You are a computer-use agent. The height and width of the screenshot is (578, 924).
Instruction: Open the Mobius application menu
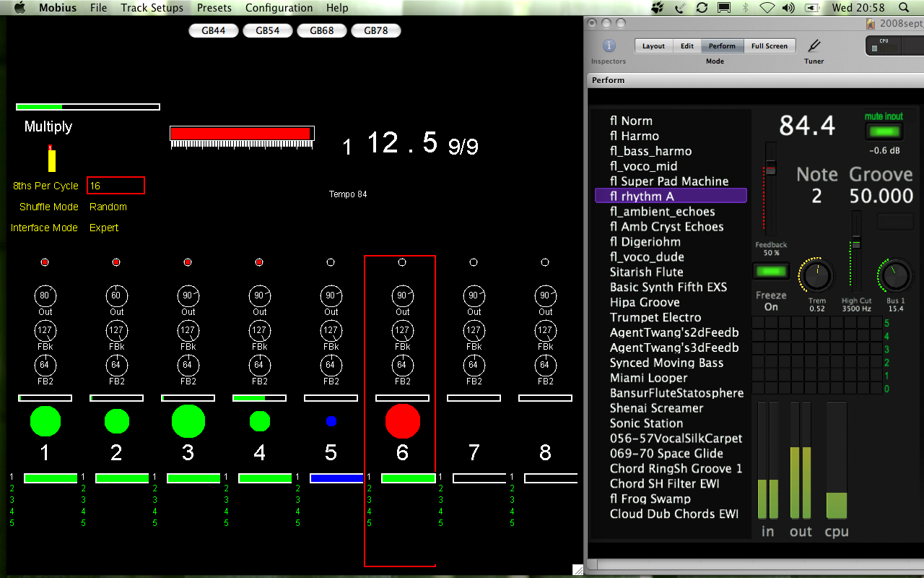click(58, 8)
